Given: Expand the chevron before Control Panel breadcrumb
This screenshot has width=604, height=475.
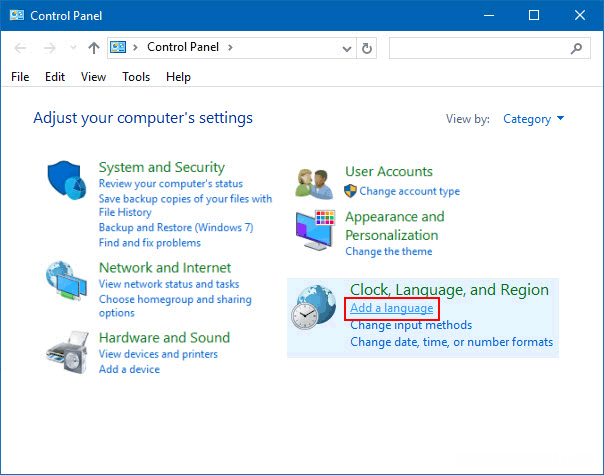Looking at the screenshot, I should coord(135,48).
